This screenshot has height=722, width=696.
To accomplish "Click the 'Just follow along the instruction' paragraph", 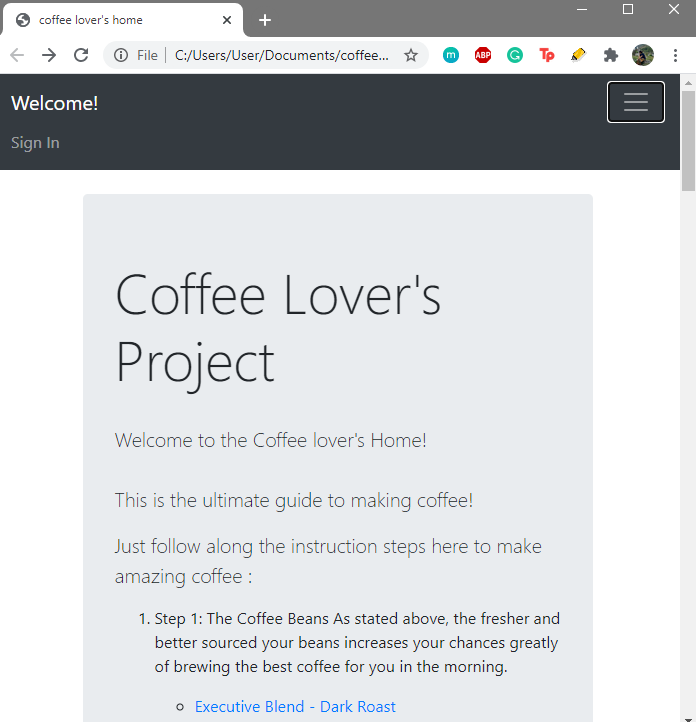I will pyautogui.click(x=328, y=561).
